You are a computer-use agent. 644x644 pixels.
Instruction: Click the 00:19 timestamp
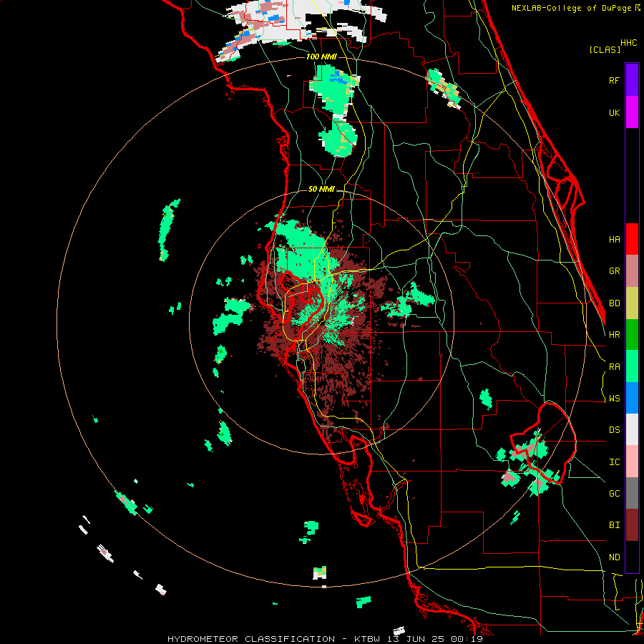tap(467, 639)
